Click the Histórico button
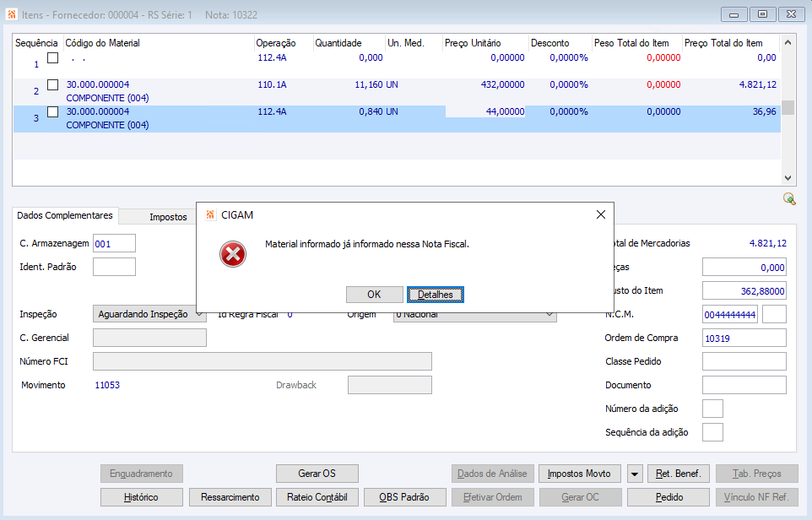The height and width of the screenshot is (520, 812). pos(141,497)
